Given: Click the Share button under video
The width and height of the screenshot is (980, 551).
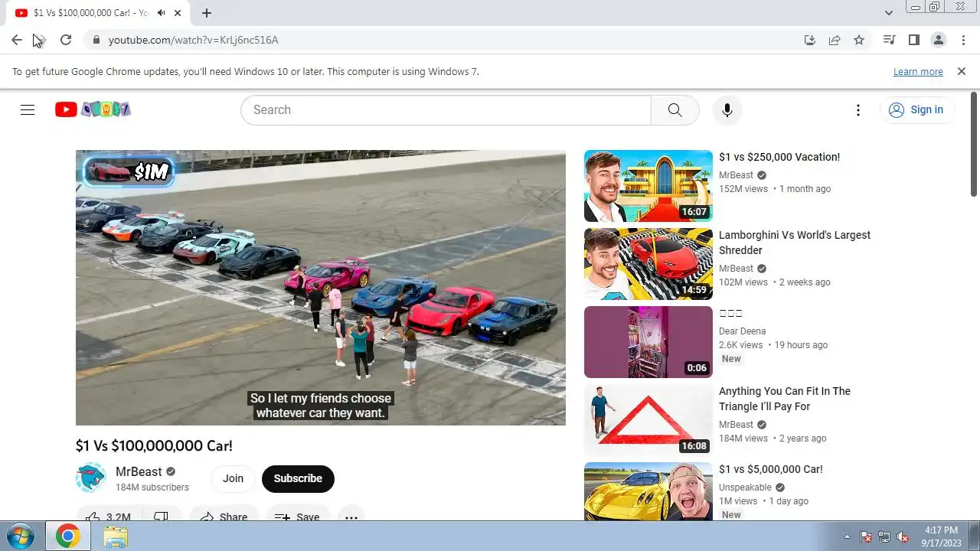Looking at the screenshot, I should [x=224, y=517].
